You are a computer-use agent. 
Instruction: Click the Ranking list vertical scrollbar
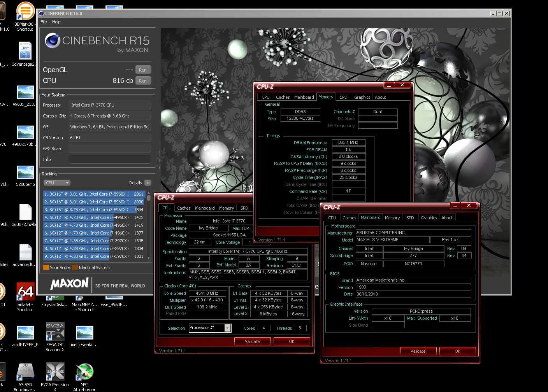pyautogui.click(x=149, y=225)
